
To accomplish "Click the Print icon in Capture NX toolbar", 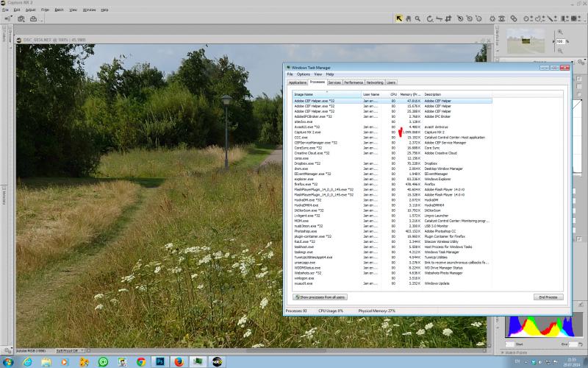I will tap(21, 18).
